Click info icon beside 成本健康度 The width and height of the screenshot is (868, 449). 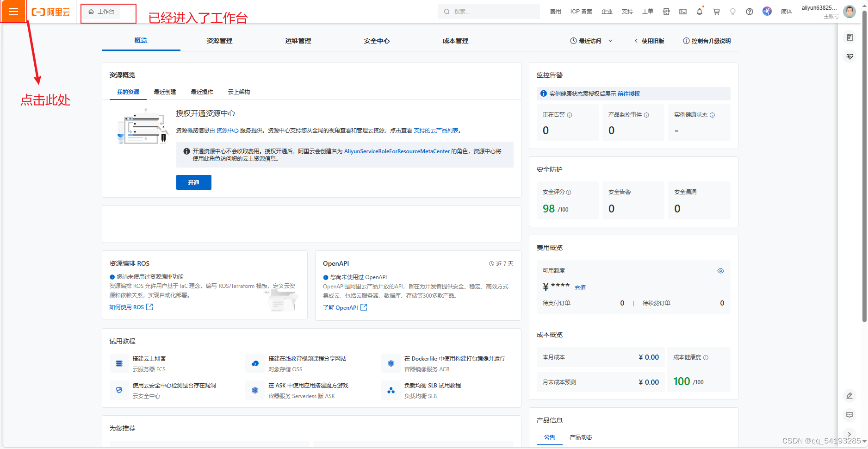(706, 358)
